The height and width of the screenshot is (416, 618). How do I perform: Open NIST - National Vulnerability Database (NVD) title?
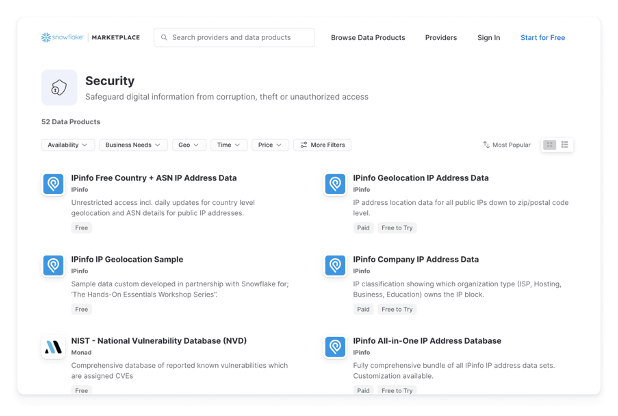pos(159,341)
